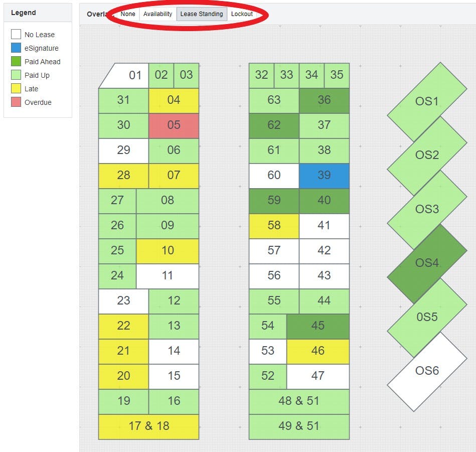Select late unit 58
The image size is (476, 452).
click(x=274, y=226)
